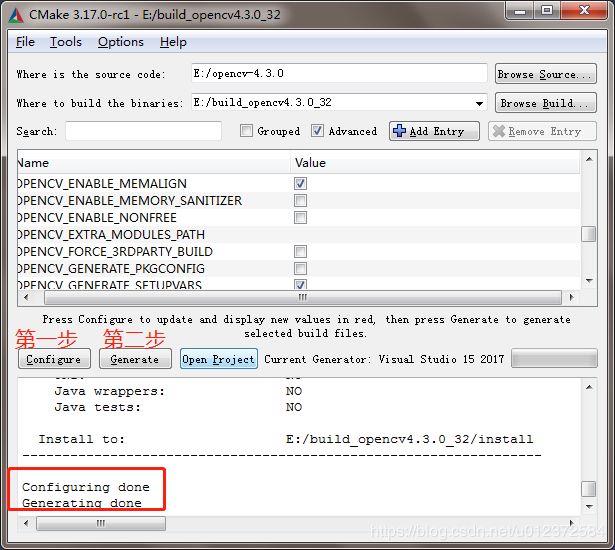This screenshot has width=615, height=550.
Task: Toggle OPENCV_GENERATE_SETUPVARS checkbox
Action: pyautogui.click(x=300, y=284)
